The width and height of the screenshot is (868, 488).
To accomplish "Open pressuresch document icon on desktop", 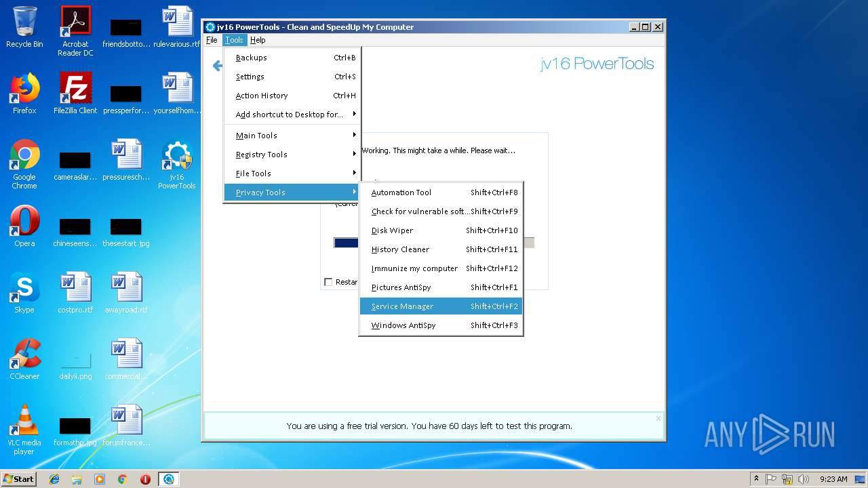I will tap(126, 160).
